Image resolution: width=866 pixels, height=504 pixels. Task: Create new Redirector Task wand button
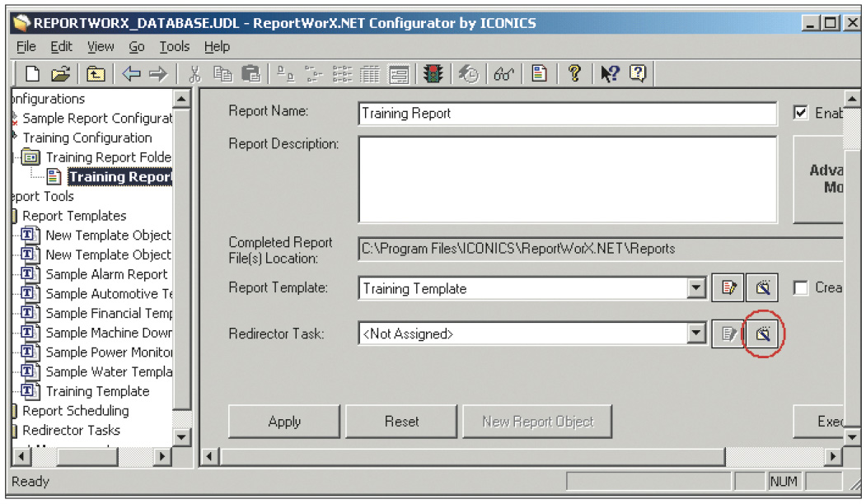[762, 334]
